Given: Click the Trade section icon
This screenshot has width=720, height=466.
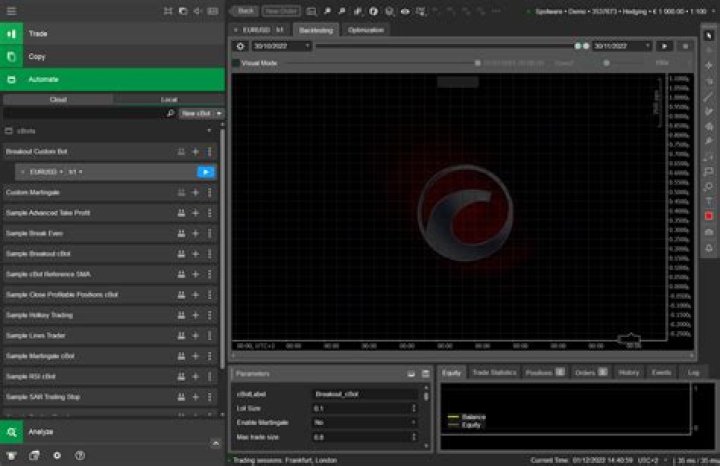Looking at the screenshot, I should tap(11, 34).
